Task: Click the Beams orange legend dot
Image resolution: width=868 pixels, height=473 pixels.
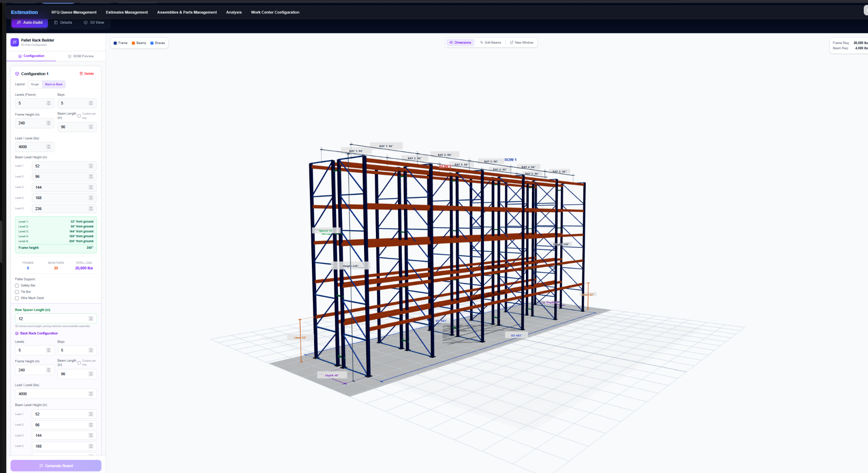Action: coord(134,43)
